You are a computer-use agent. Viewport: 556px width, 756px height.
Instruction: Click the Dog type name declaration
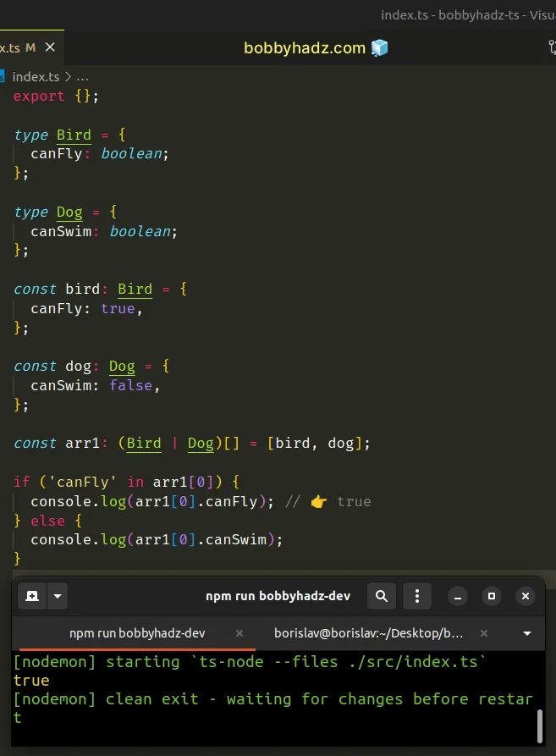click(69, 212)
